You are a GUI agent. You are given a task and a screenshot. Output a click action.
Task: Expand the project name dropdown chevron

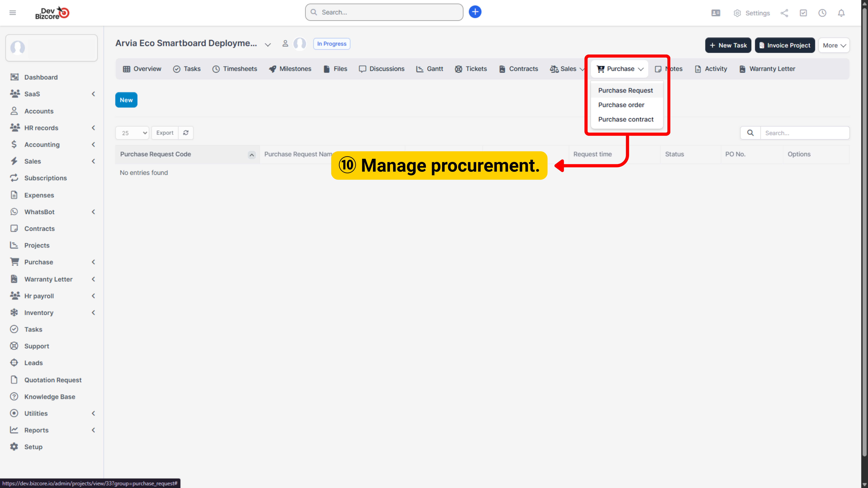(268, 44)
